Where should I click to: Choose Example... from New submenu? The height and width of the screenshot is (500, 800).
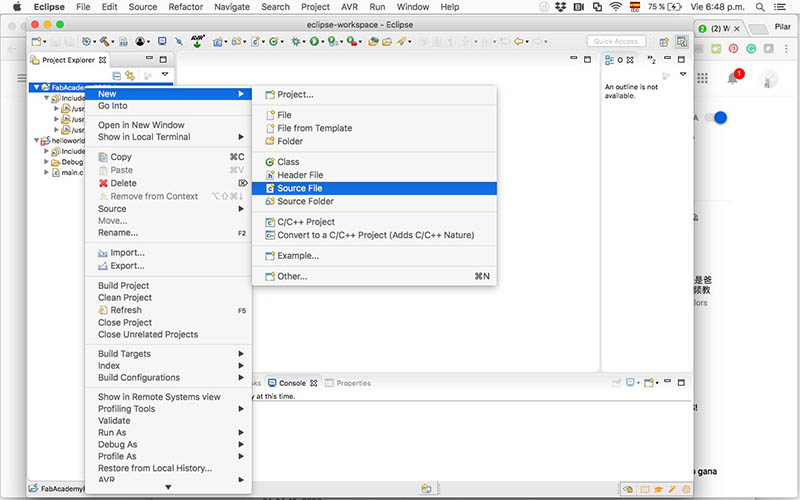coord(374,256)
